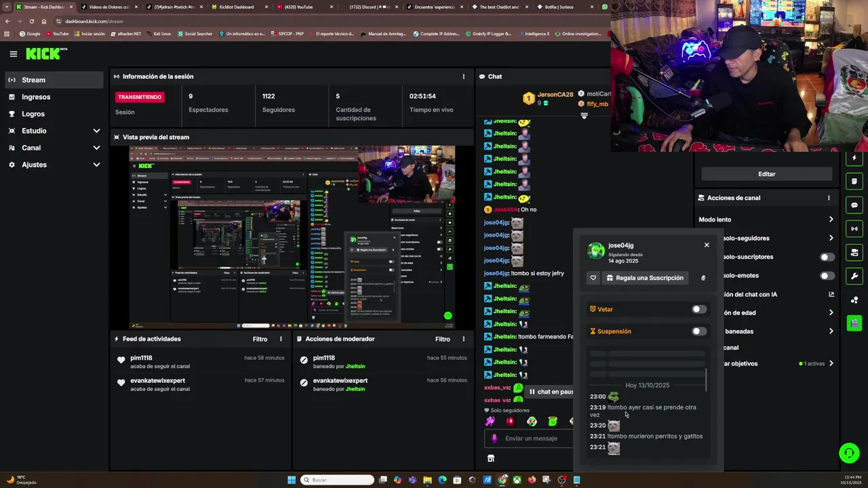This screenshot has height=488, width=868.
Task: Open Filtro in Acciones de moderador
Action: coord(442,339)
